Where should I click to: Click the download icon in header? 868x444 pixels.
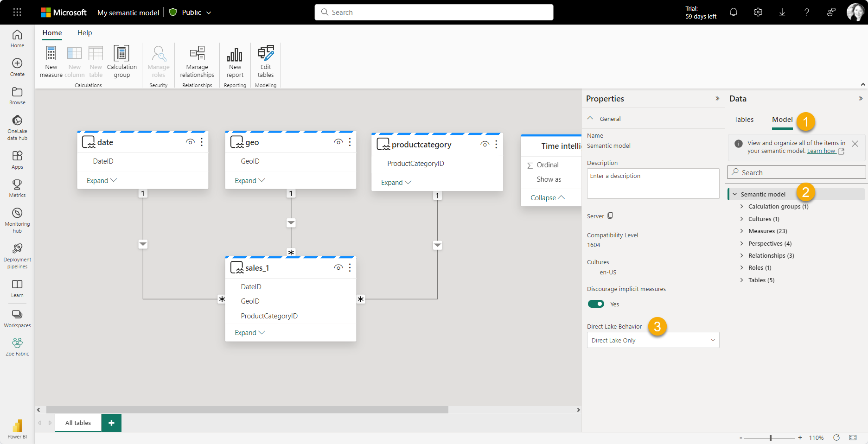[782, 12]
